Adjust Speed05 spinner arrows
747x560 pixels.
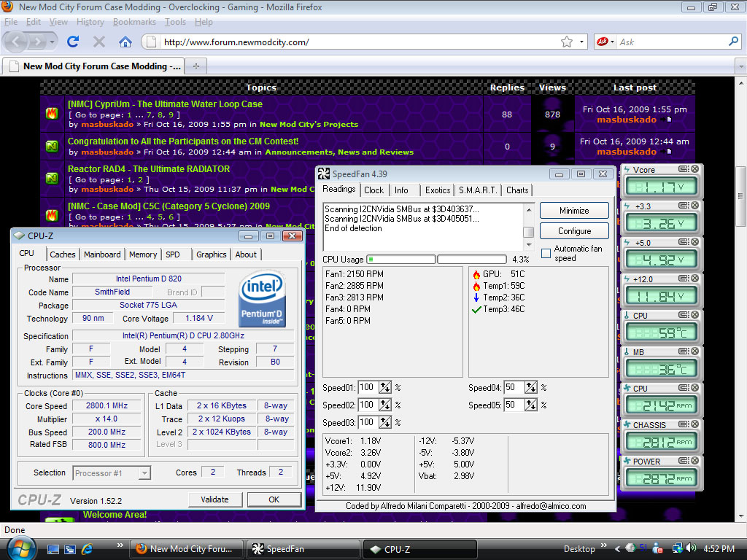click(x=531, y=405)
